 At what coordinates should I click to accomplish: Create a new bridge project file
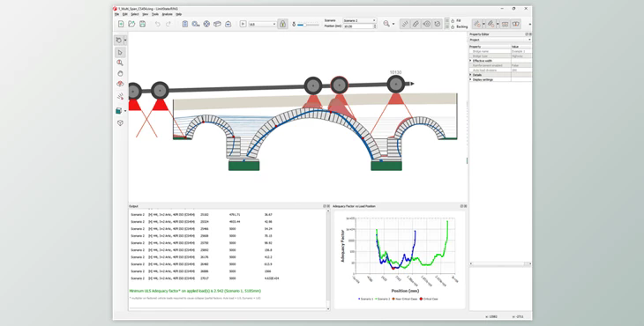121,24
